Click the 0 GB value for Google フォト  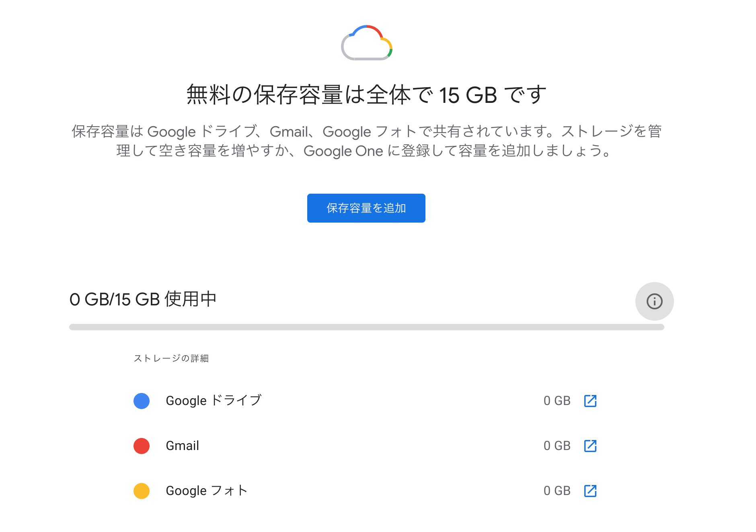tap(557, 491)
